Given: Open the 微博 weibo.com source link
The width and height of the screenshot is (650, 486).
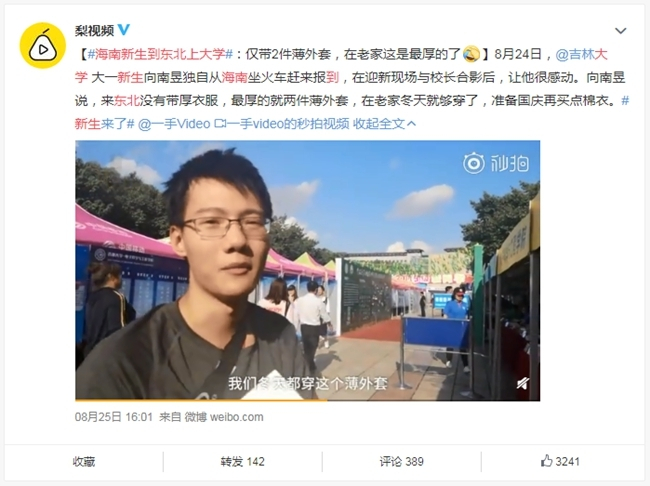Looking at the screenshot, I should 224,417.
